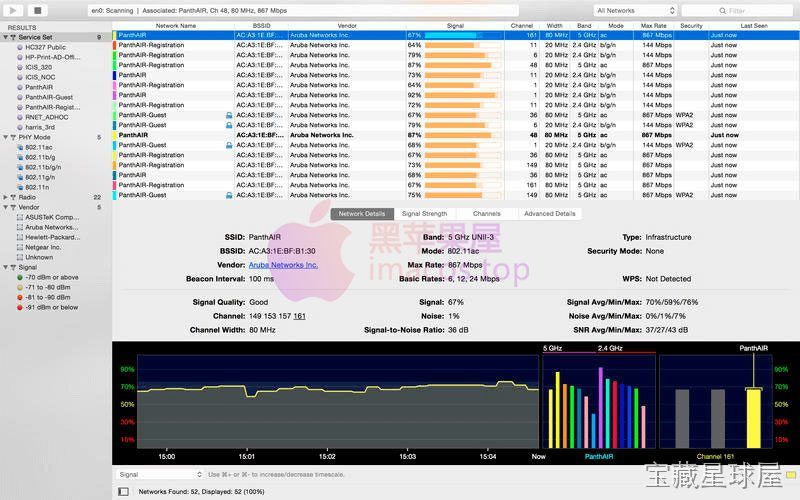
Task: Click the filter icon next to the sidebar Signal heading
Action: coord(13,267)
